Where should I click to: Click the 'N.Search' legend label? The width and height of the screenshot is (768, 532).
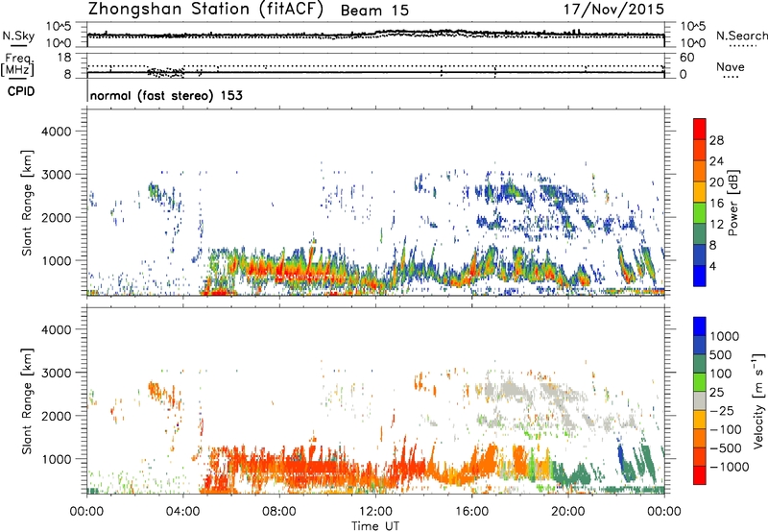click(x=741, y=36)
